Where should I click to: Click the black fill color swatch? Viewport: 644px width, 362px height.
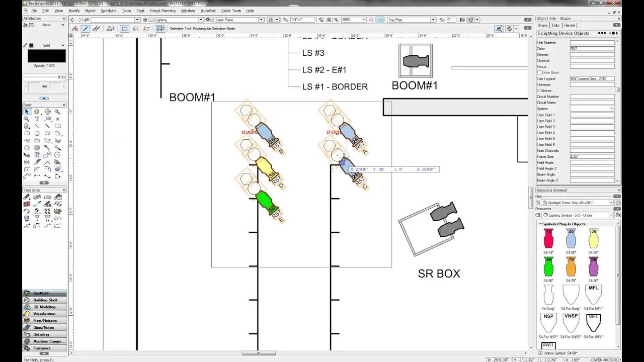(46, 56)
